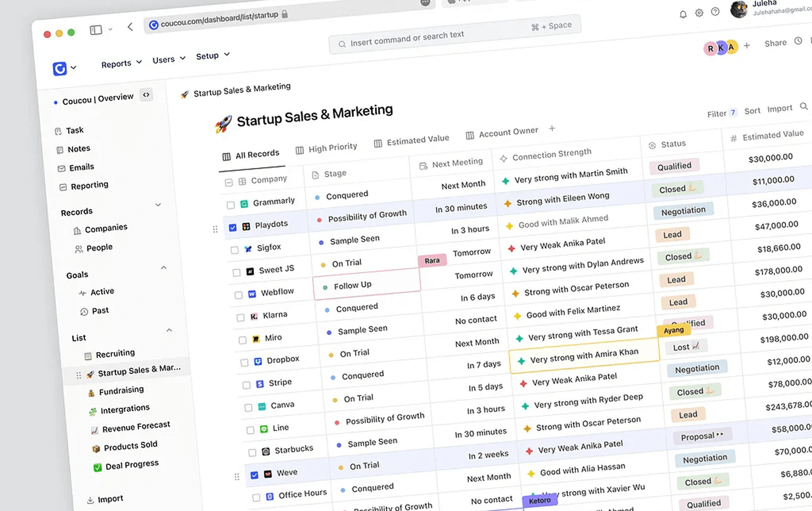Image resolution: width=812 pixels, height=511 pixels.
Task: Click plus icon to add new view
Action: 552,128
